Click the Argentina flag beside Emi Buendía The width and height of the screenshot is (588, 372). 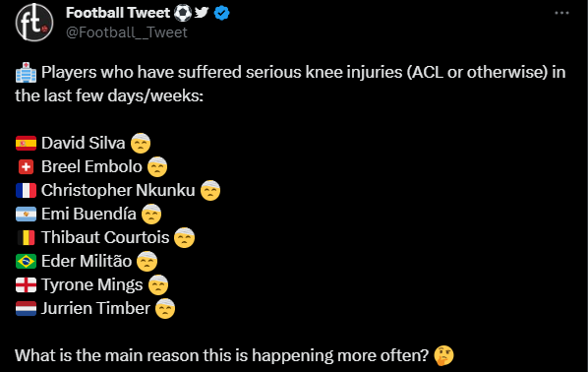pos(26,214)
